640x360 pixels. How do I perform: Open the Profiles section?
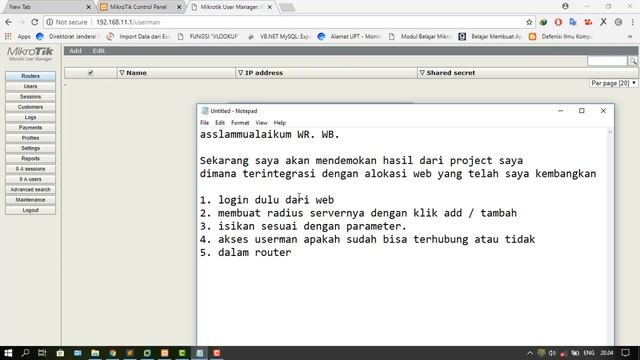(x=30, y=138)
